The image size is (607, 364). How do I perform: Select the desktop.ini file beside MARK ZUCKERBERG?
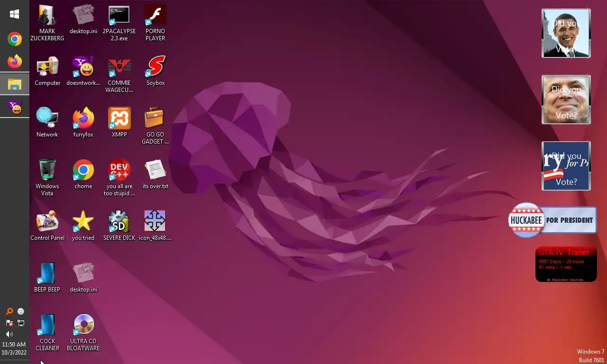[83, 20]
